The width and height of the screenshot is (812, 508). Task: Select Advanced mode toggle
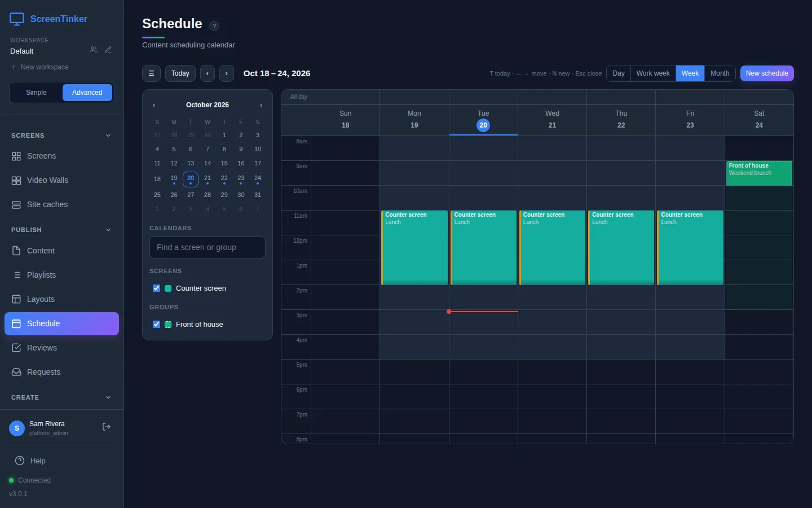[x=87, y=93]
